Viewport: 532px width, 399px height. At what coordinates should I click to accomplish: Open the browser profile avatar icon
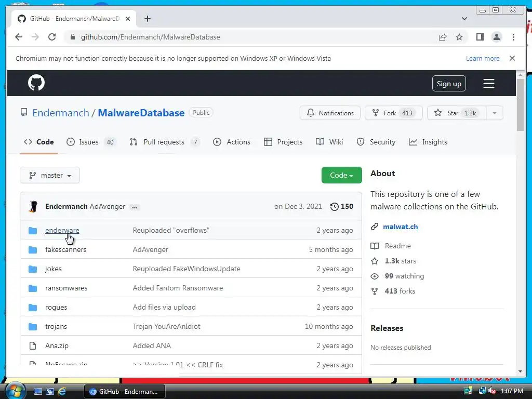click(496, 37)
